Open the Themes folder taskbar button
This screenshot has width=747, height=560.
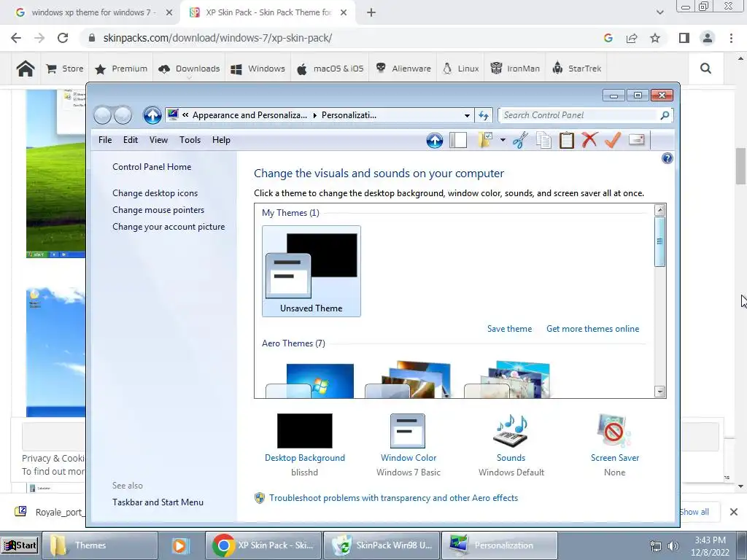pyautogui.click(x=100, y=545)
